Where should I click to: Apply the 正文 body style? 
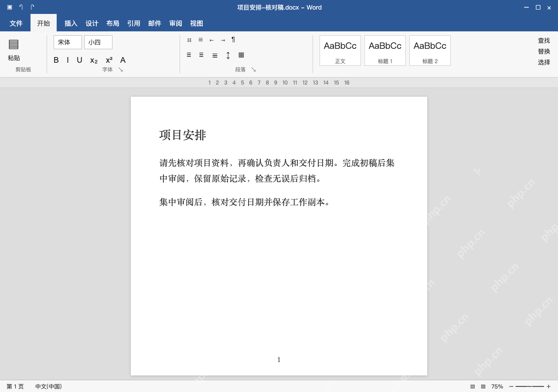point(340,51)
